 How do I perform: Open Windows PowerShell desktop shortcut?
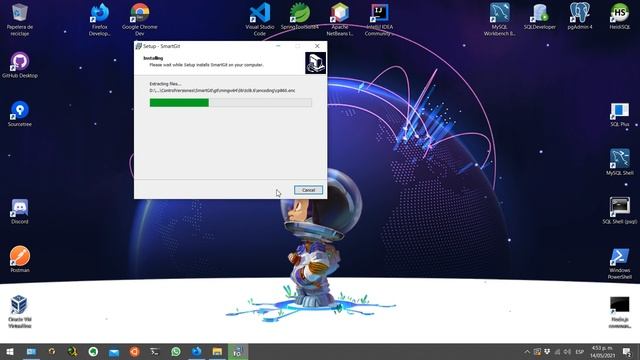tap(620, 264)
